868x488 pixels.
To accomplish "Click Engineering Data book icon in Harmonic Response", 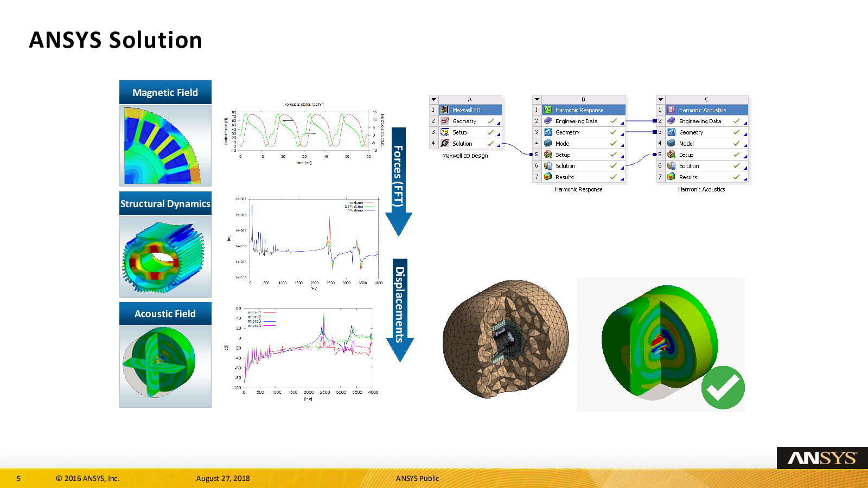I will [x=548, y=121].
